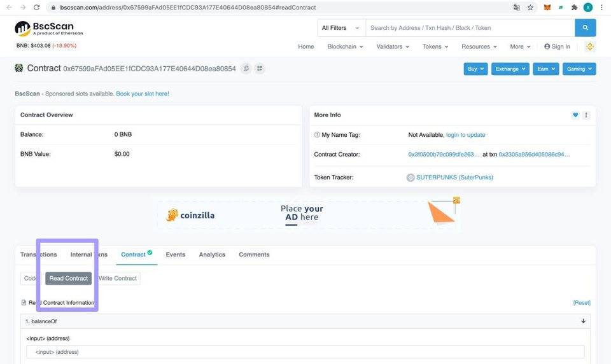Switch to the Events tab
The image size is (611, 364).
(176, 255)
